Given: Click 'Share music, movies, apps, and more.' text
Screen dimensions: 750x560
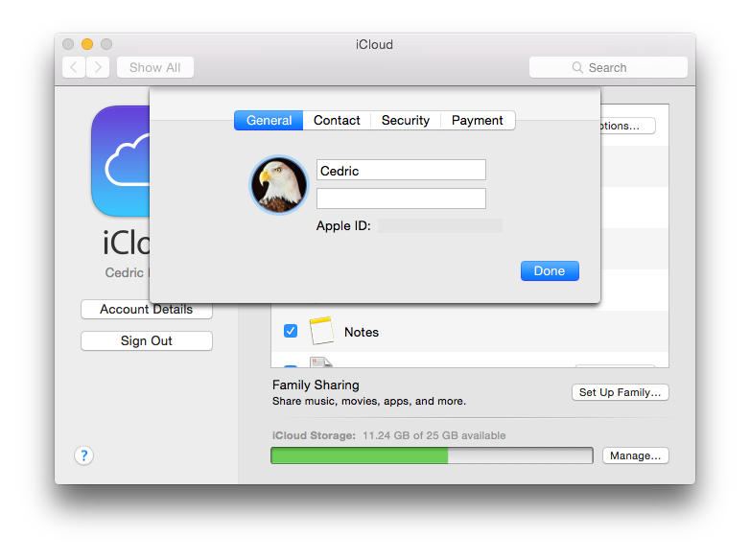Looking at the screenshot, I should (x=369, y=401).
